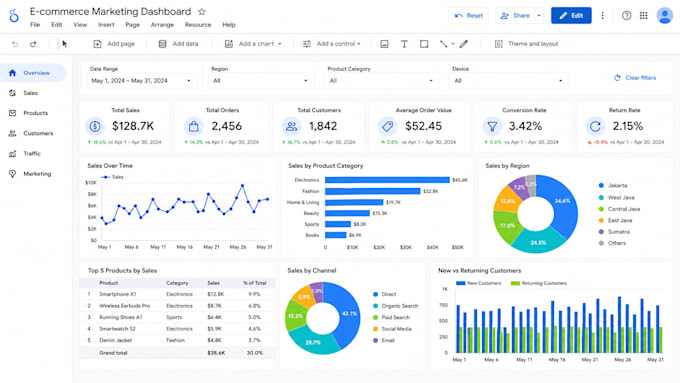This screenshot has width=680, height=383.
Task: Click the Share button
Action: [x=515, y=16]
